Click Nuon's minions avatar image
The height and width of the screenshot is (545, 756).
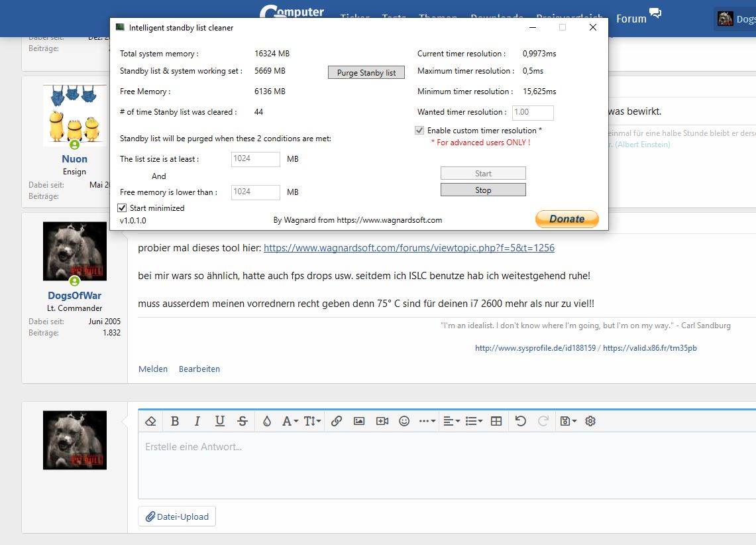(75, 115)
